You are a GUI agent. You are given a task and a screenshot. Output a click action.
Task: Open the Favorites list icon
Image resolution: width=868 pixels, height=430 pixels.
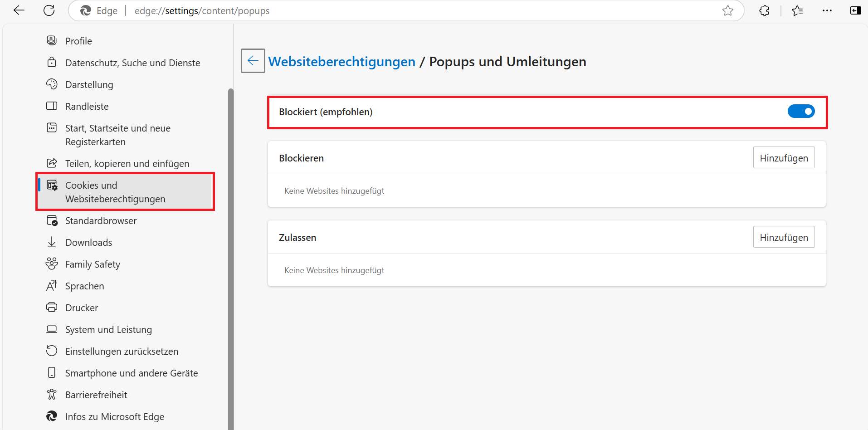point(797,10)
